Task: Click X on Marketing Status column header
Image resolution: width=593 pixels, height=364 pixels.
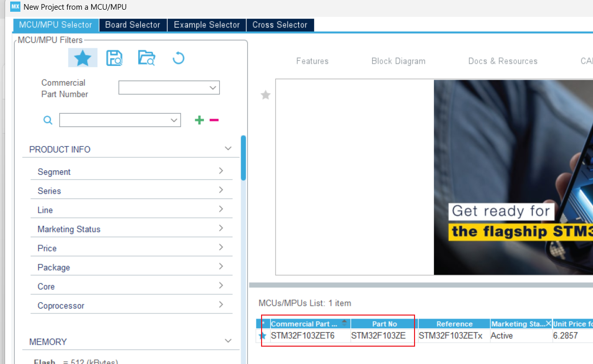Action: (x=548, y=323)
